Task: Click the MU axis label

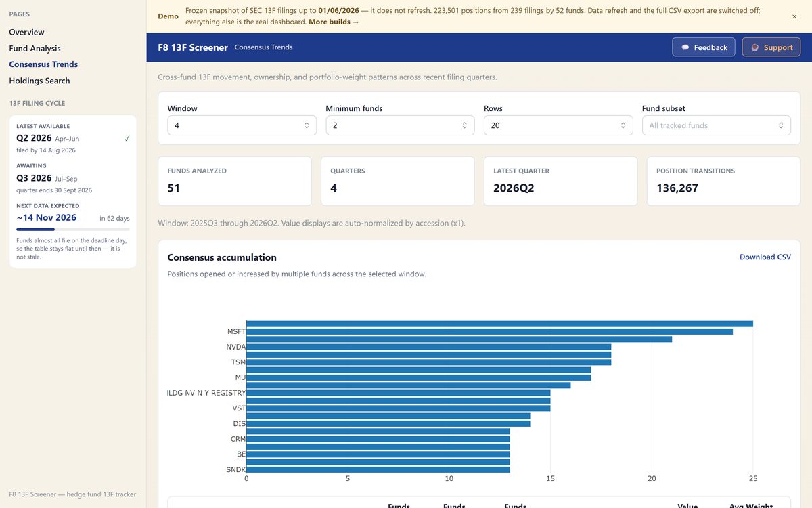Action: click(x=240, y=377)
